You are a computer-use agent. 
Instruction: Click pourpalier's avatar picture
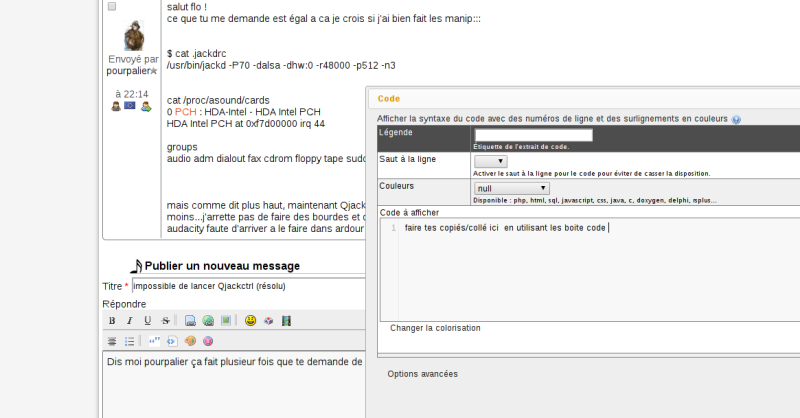pos(134,35)
